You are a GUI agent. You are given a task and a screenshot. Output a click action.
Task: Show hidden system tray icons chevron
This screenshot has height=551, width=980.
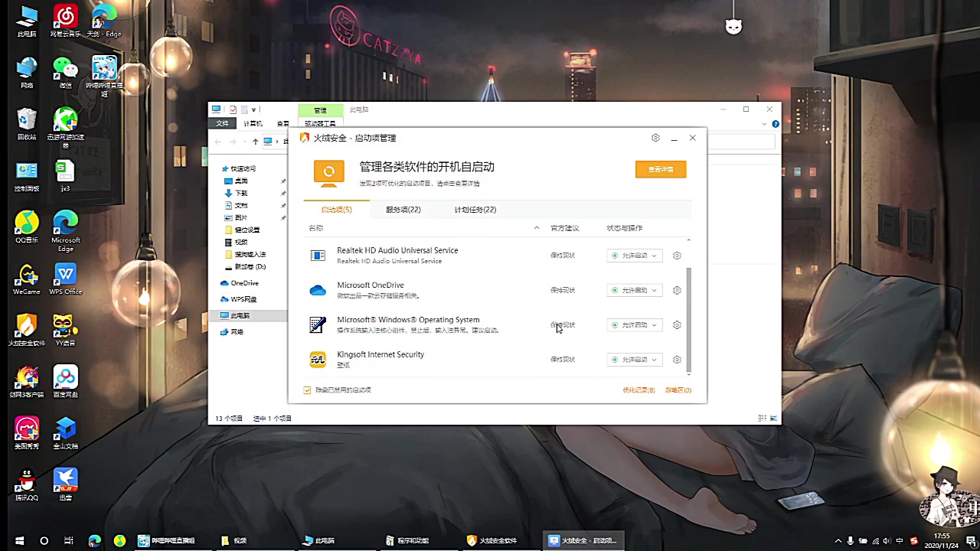838,540
